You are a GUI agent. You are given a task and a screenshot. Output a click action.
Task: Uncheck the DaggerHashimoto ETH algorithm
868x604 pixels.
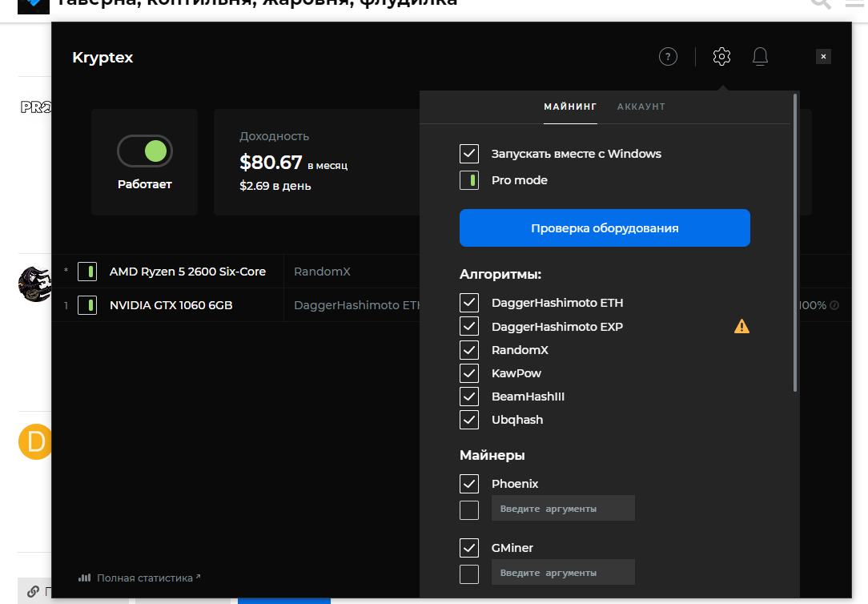[469, 303]
